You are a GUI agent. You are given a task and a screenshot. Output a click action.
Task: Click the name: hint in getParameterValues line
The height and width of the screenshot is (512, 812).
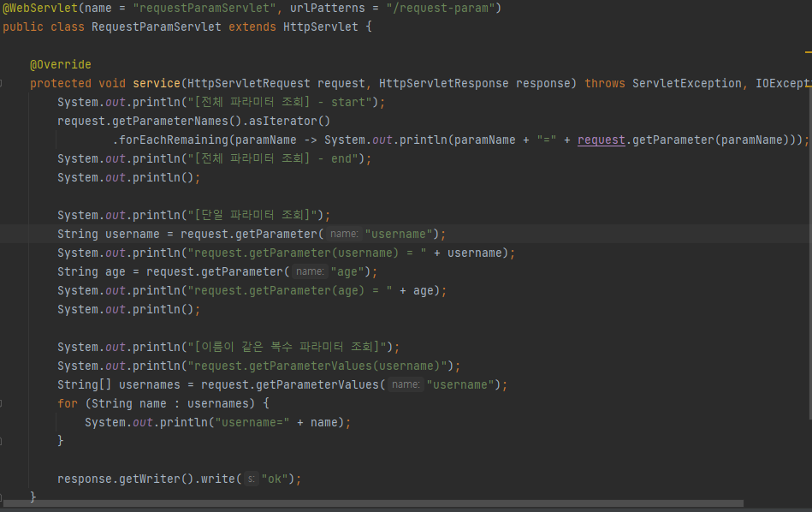[406, 384]
